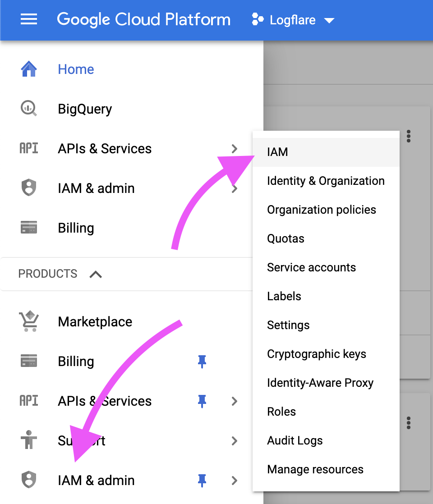The image size is (433, 504).
Task: Click the Google Cloud Platform title
Action: [144, 19]
